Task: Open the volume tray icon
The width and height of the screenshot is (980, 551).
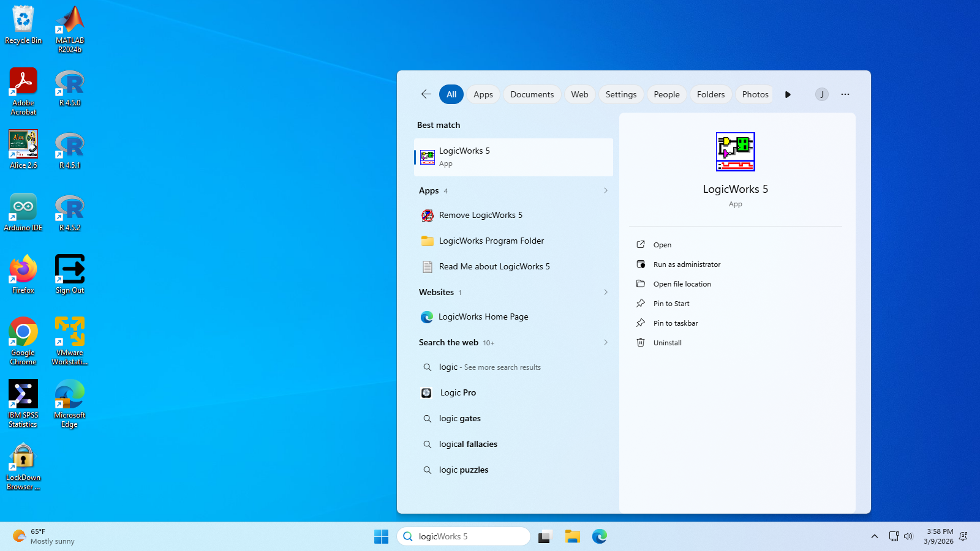Action: tap(908, 536)
